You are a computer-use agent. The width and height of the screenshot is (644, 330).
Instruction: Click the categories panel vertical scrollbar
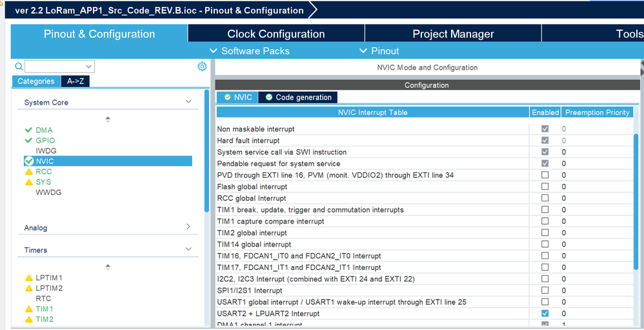[x=206, y=151]
